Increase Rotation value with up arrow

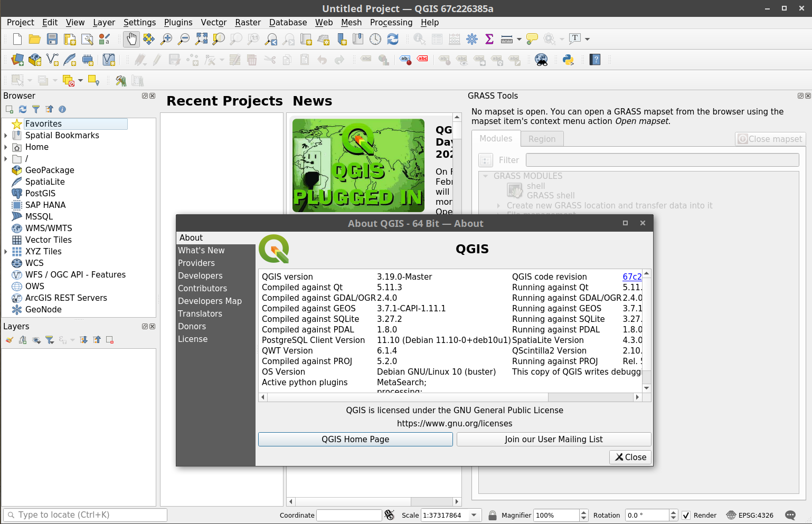coord(673,512)
